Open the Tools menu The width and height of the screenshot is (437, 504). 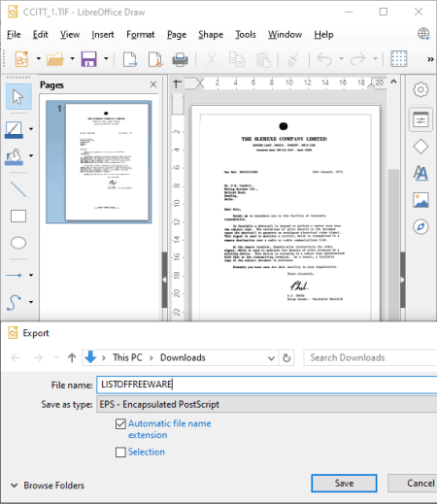pos(246,34)
